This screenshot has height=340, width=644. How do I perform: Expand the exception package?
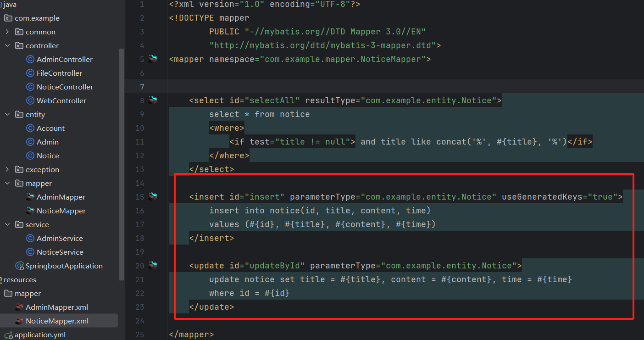(x=7, y=169)
